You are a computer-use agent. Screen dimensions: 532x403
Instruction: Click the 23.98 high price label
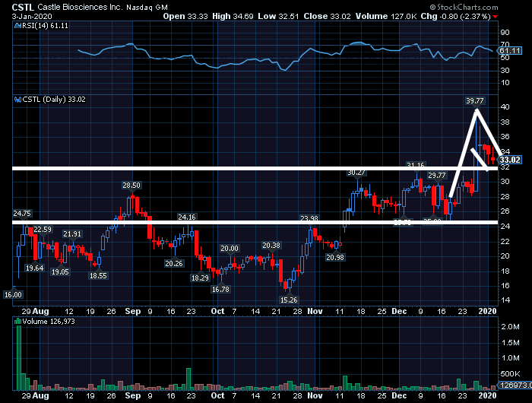(309, 219)
